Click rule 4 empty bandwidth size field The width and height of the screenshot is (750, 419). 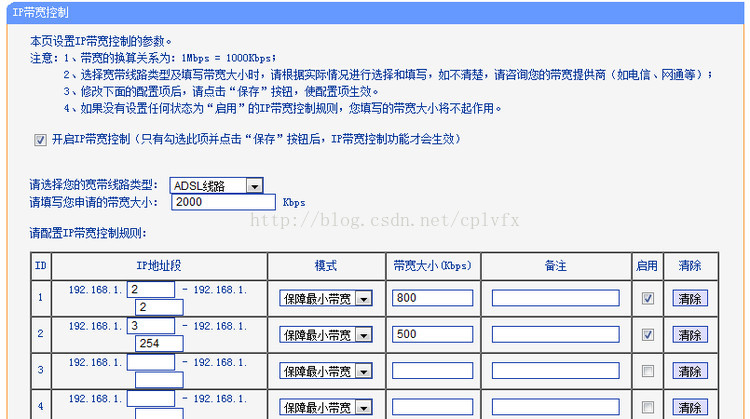[432, 407]
